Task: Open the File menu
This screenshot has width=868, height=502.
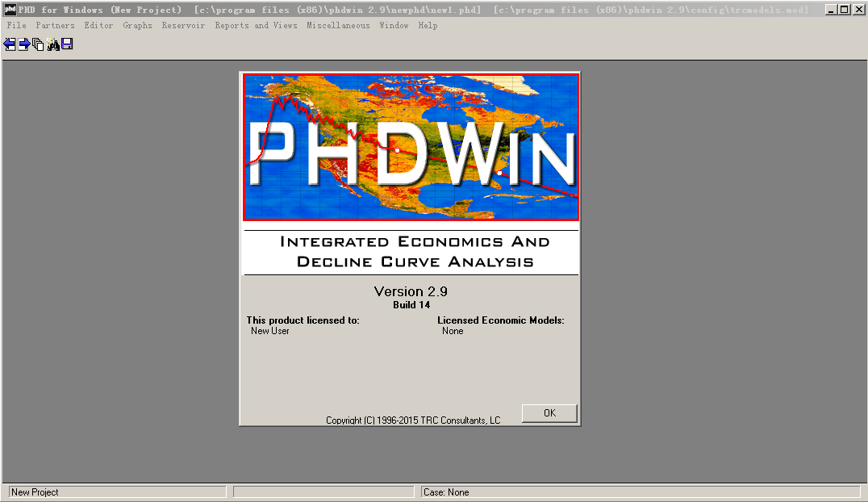Action: [x=17, y=26]
